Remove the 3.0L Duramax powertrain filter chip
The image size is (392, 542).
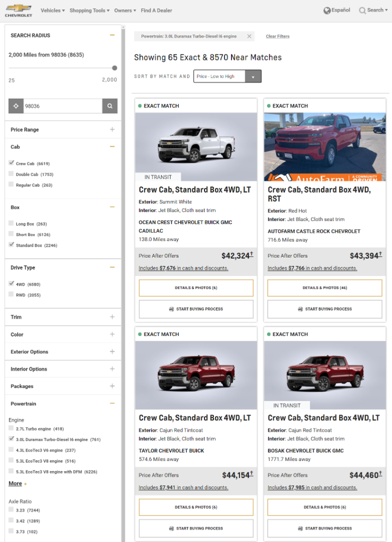249,37
